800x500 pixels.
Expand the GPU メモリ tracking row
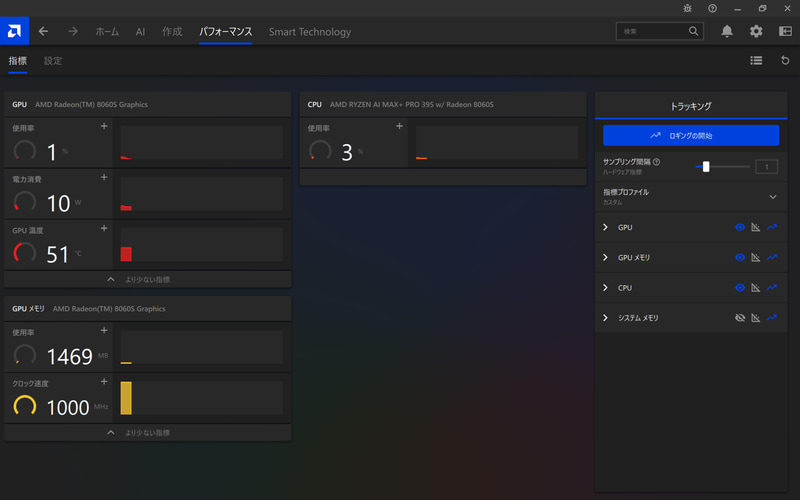pyautogui.click(x=606, y=257)
